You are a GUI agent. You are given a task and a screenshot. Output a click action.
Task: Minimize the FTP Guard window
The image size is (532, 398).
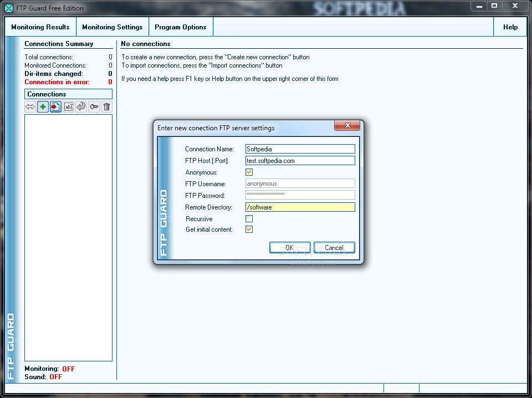click(x=479, y=6)
